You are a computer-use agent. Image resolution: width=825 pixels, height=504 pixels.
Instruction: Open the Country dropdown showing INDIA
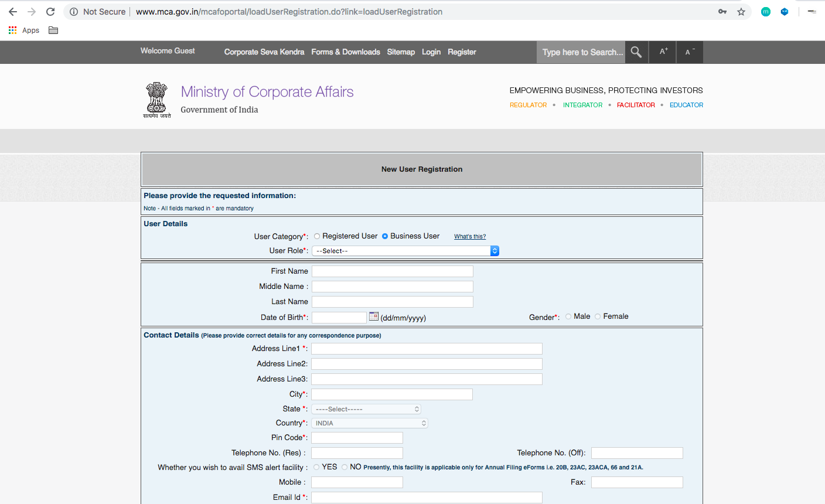[370, 423]
